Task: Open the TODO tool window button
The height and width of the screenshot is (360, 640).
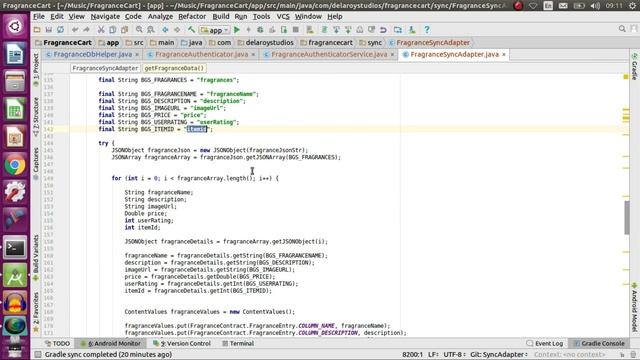Action: point(58,344)
